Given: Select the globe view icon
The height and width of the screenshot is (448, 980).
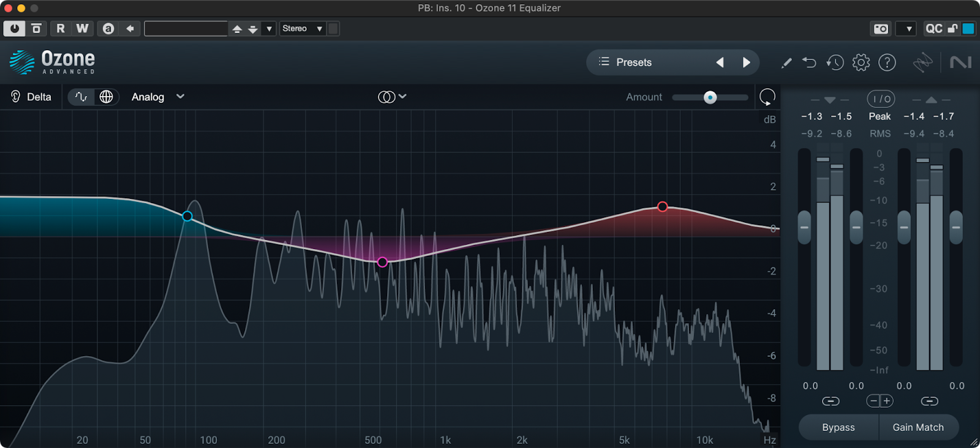Looking at the screenshot, I should (106, 97).
